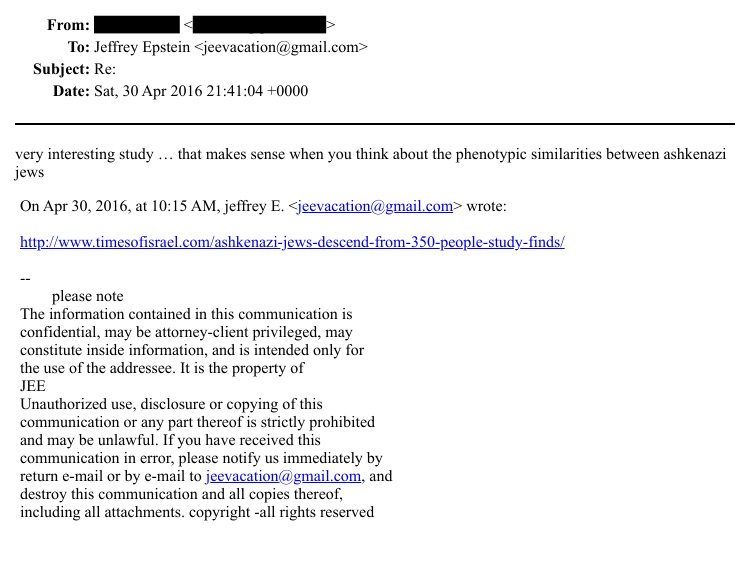The image size is (746, 563).
Task: Click the 'JEE' line in the signature
Action: coord(33,386)
